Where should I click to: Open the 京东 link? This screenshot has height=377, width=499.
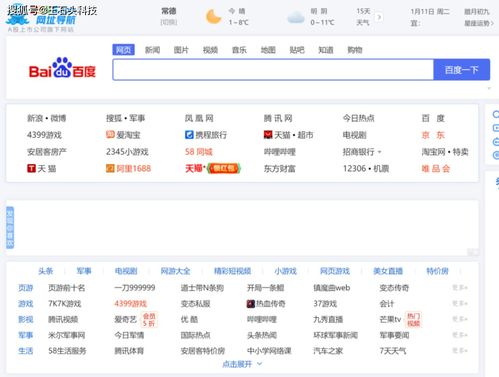[433, 135]
